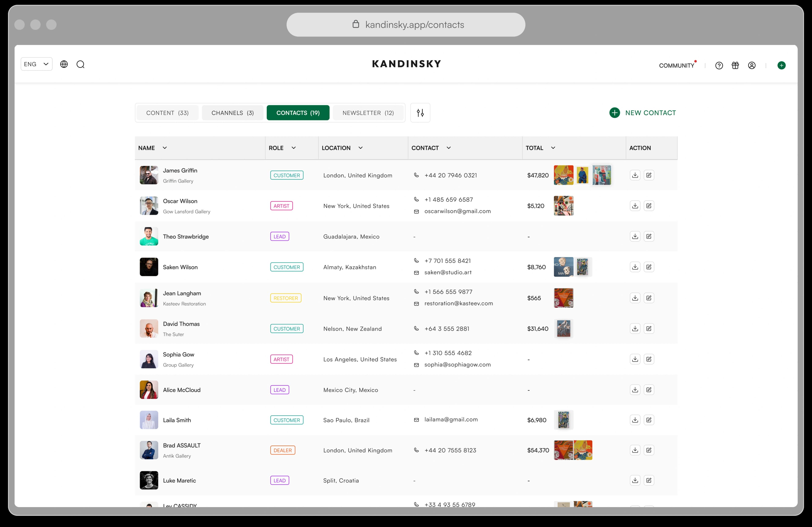Sort by the TOTAL column chevron
The height and width of the screenshot is (527, 812).
553,148
